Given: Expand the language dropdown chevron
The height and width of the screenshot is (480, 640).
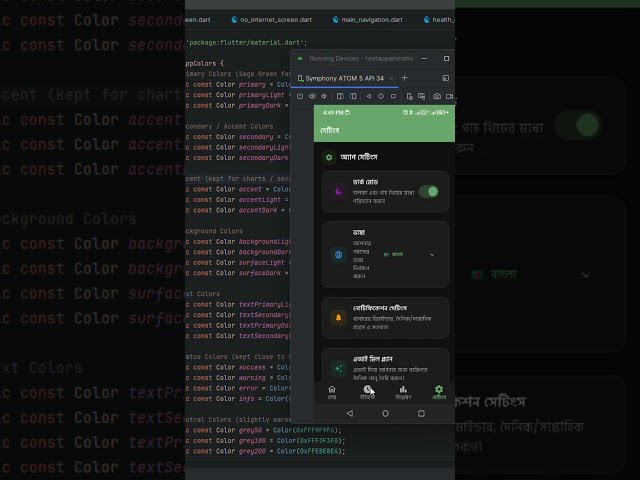Looking at the screenshot, I should (432, 255).
